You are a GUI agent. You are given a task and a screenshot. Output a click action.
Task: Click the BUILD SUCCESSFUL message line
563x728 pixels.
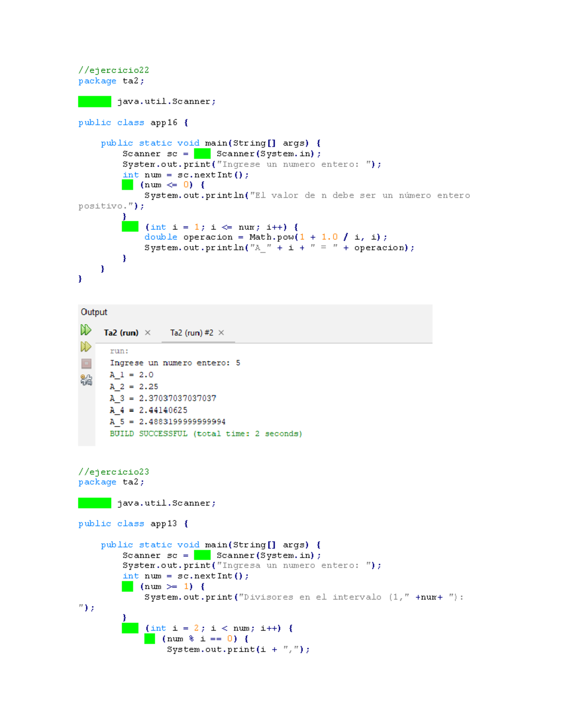pyautogui.click(x=205, y=434)
